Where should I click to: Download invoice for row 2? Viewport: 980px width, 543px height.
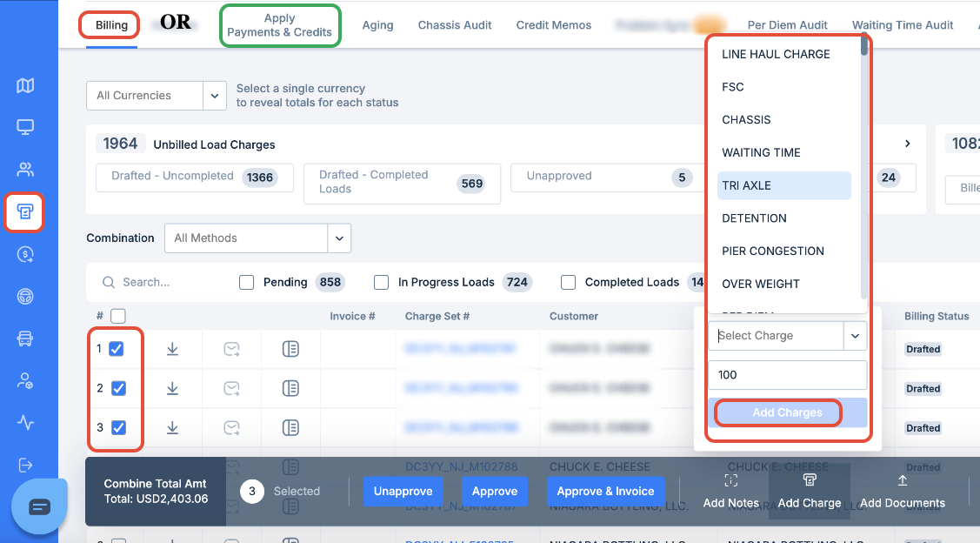pos(172,388)
